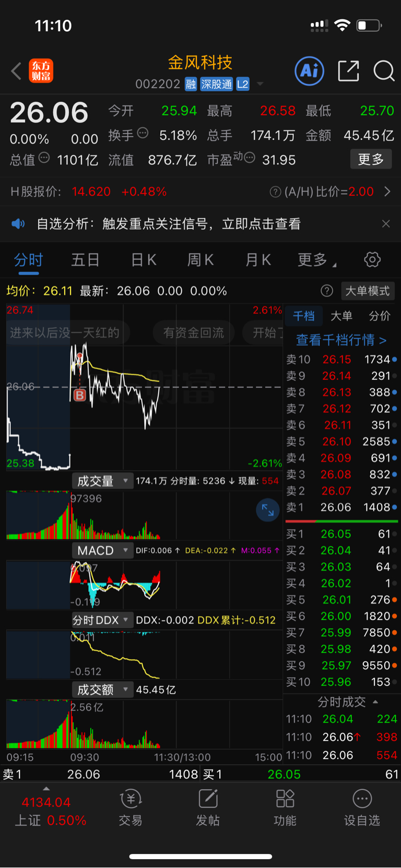Toggle 大单模式 mode
The image size is (401, 868).
tap(368, 291)
